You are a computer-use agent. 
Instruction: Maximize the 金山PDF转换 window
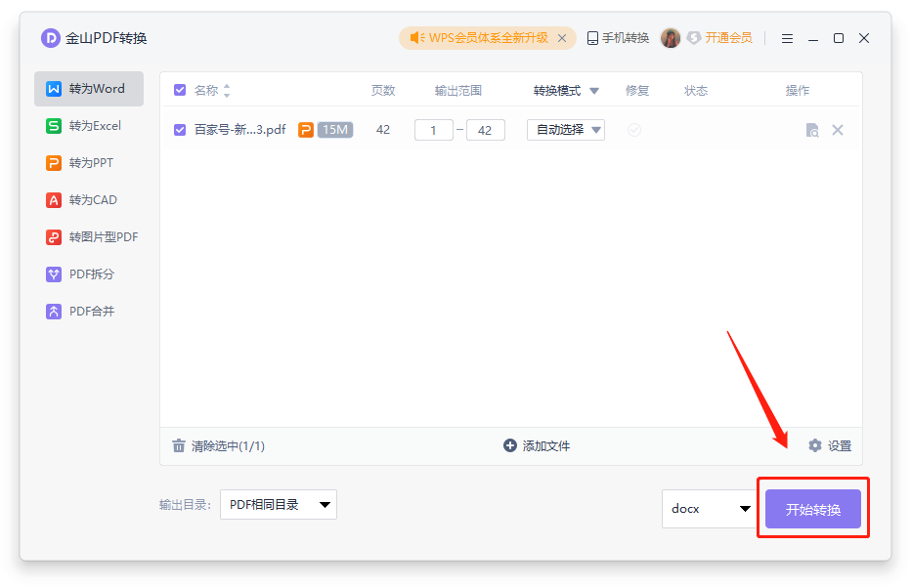[x=839, y=38]
